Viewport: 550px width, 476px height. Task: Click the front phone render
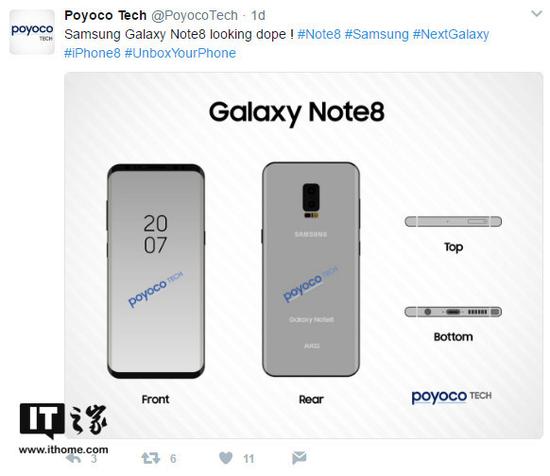coord(156,271)
